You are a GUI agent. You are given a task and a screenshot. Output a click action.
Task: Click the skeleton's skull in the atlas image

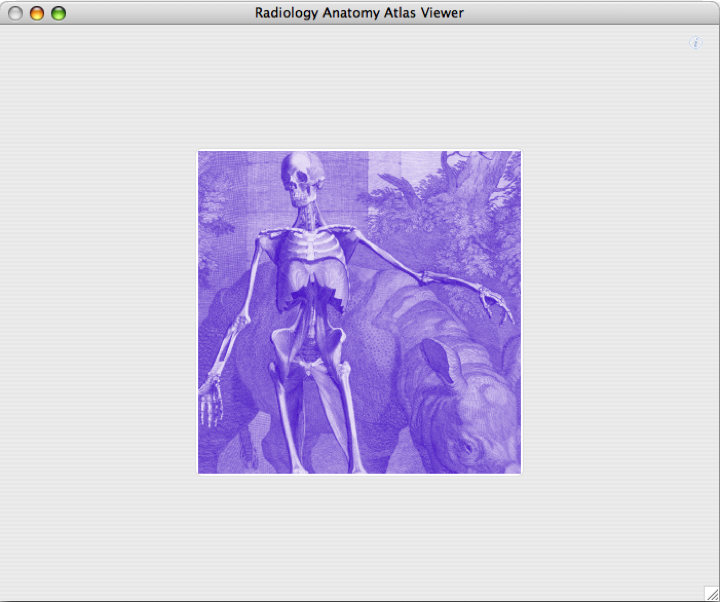click(x=300, y=180)
